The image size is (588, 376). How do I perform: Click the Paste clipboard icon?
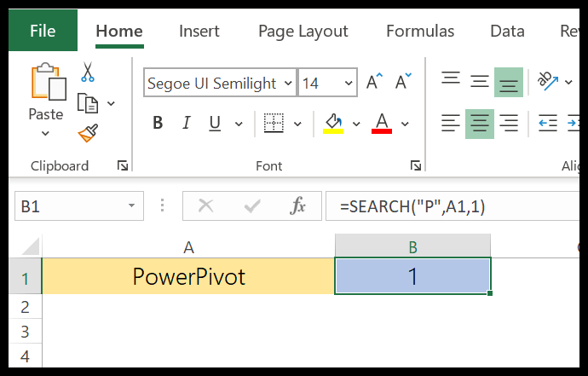[49, 82]
